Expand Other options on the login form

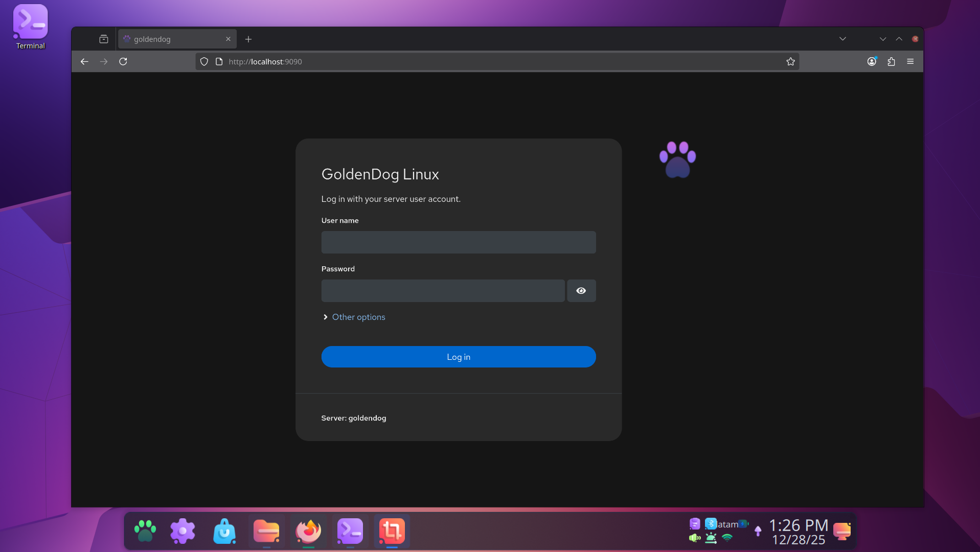(x=358, y=317)
